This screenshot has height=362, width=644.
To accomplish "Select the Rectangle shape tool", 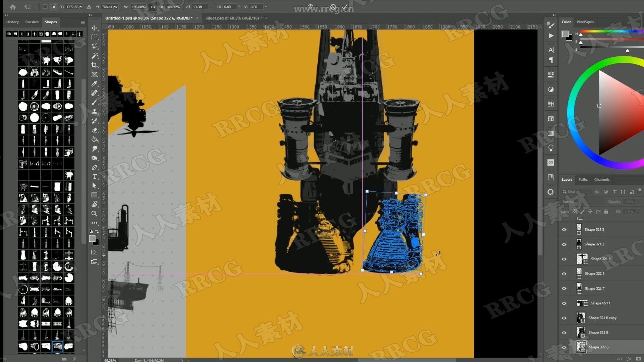I will (95, 195).
